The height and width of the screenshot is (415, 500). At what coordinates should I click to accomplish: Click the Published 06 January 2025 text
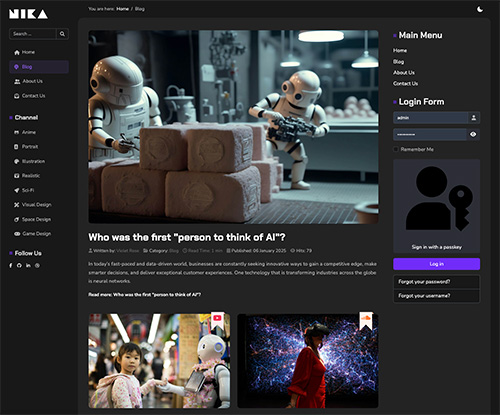point(256,251)
